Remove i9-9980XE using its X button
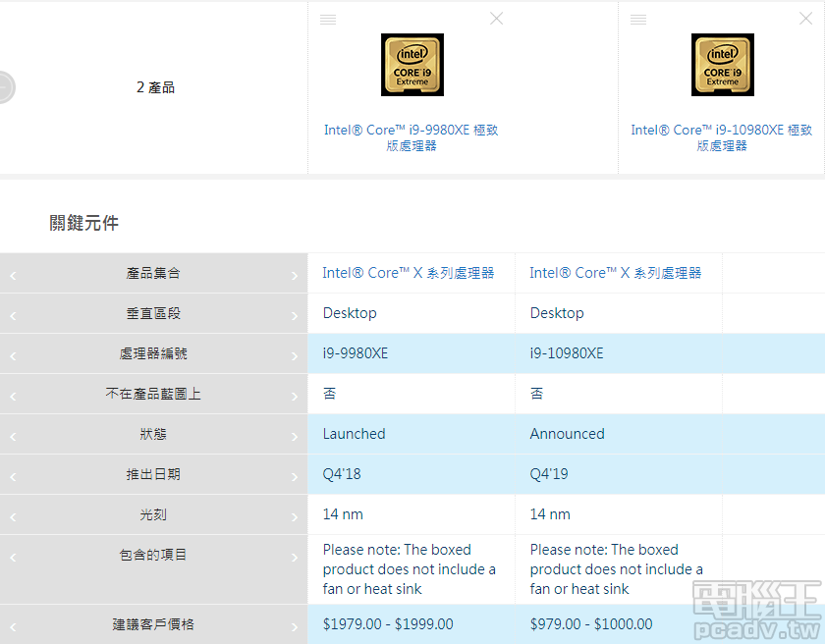This screenshot has height=644, width=825. [x=496, y=18]
